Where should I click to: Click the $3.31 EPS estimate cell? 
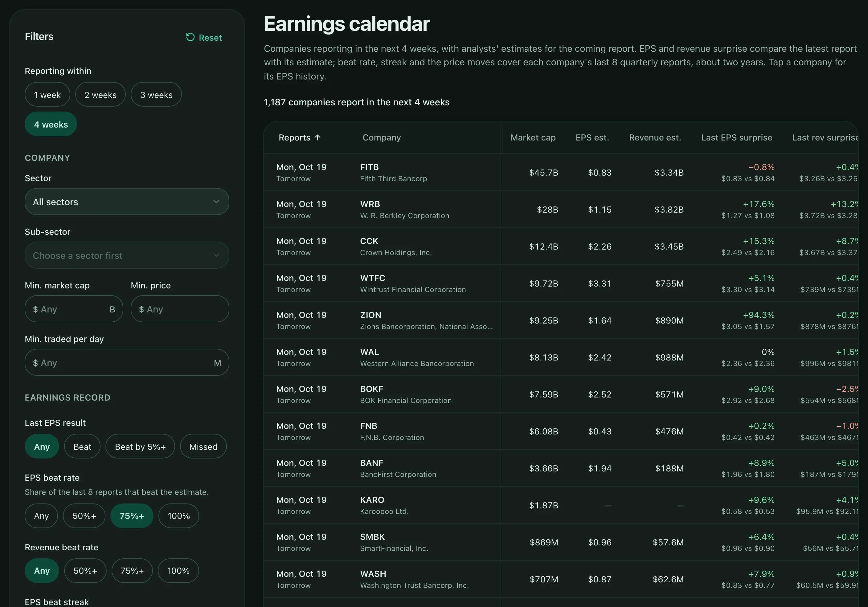600,283
